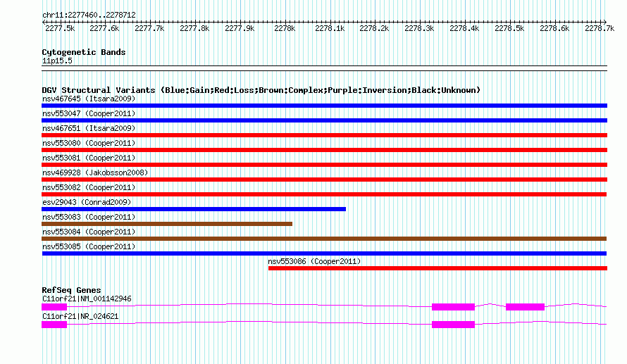Click the 2278.5k ruler tick label

pos(509,28)
